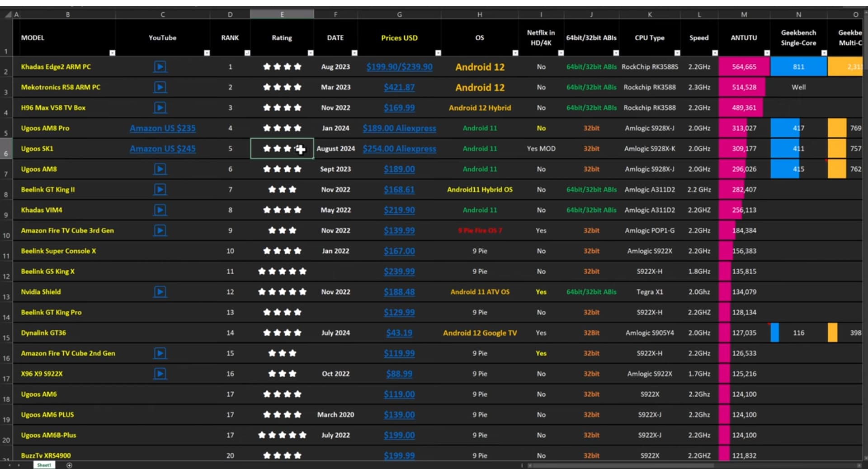The height and width of the screenshot is (469, 868).
Task: Switch to the Sheet1 tab
Action: [44, 465]
